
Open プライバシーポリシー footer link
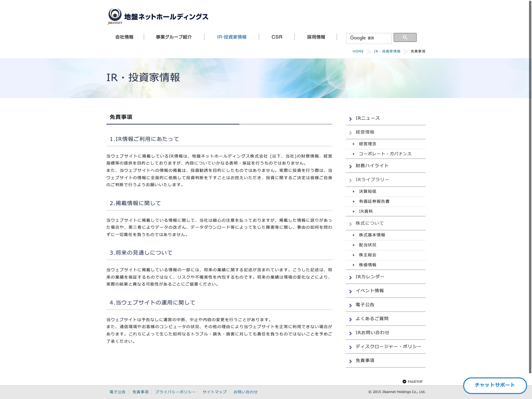tap(175, 392)
